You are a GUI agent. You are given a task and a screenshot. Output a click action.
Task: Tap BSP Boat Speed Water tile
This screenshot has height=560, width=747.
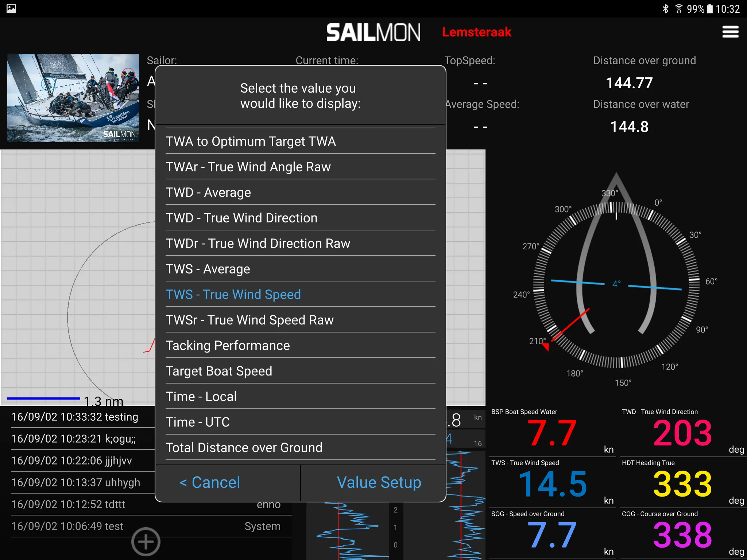(552, 431)
